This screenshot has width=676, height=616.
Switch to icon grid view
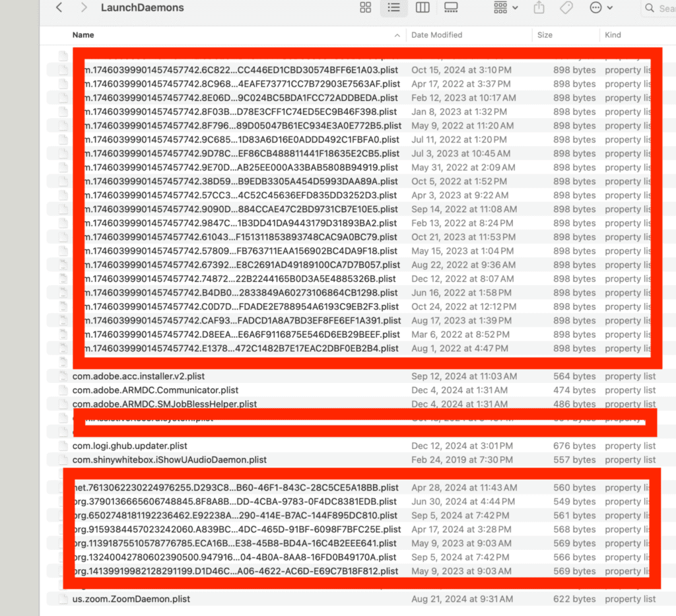pos(365,8)
